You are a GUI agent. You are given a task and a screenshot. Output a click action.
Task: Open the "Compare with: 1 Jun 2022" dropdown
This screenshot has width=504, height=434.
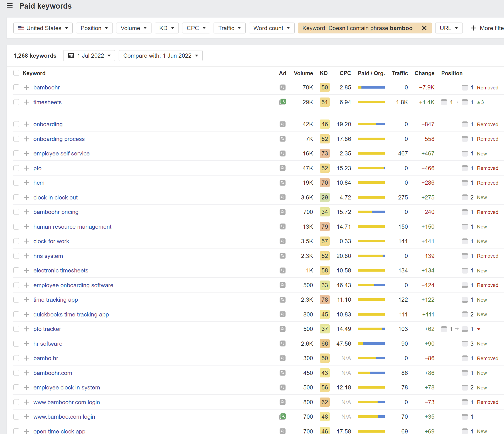pyautogui.click(x=160, y=55)
